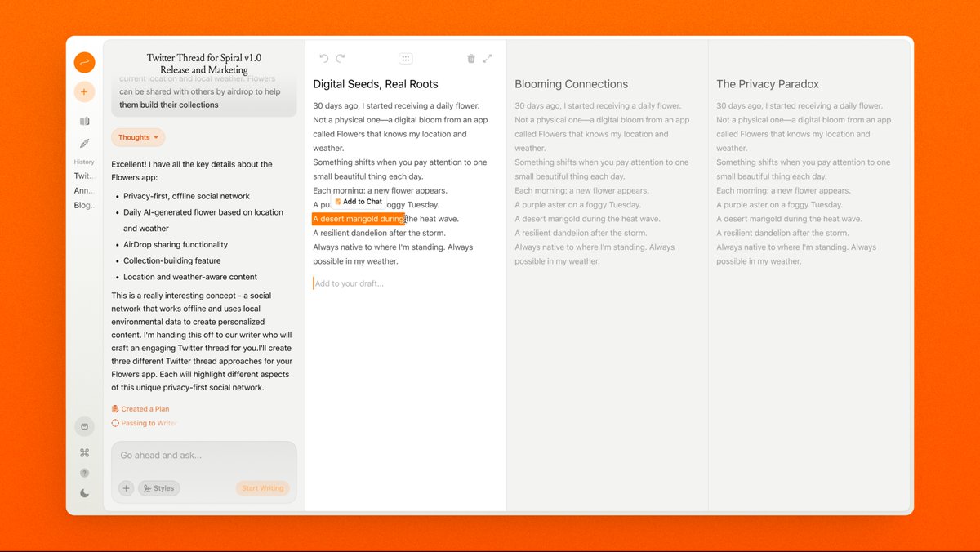The width and height of the screenshot is (980, 552).
Task: Select The Privacy Paradox draft
Action: pyautogui.click(x=768, y=84)
